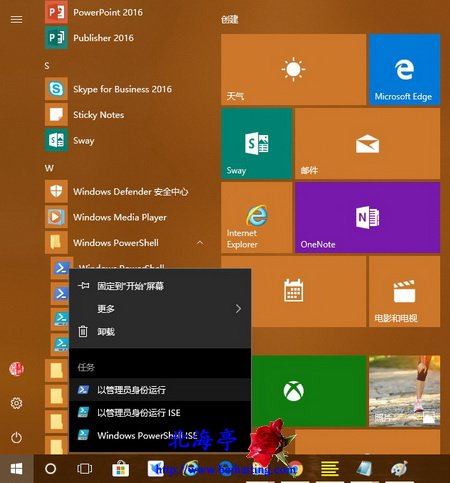
Task: Click the 创建 tile group header
Action: click(230, 20)
